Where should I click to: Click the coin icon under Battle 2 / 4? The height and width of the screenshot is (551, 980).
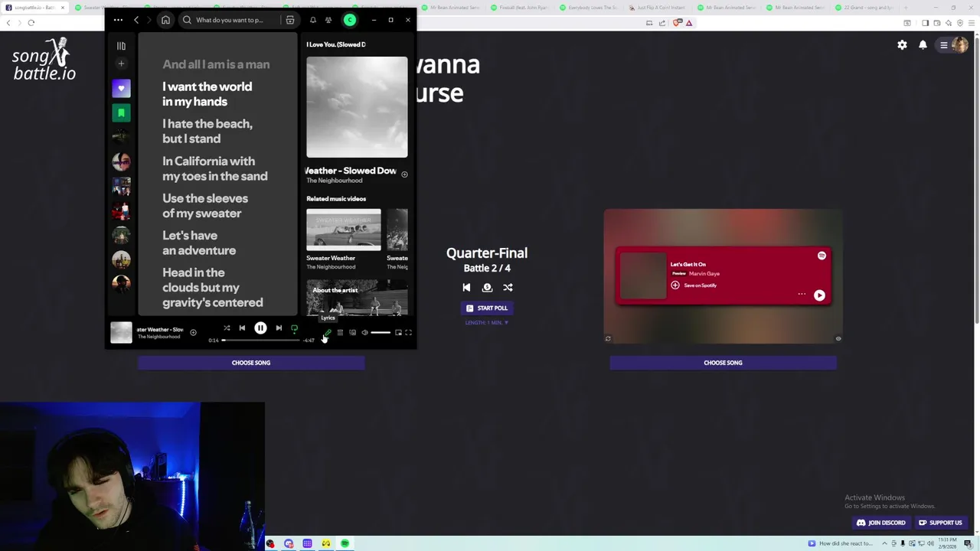(487, 288)
